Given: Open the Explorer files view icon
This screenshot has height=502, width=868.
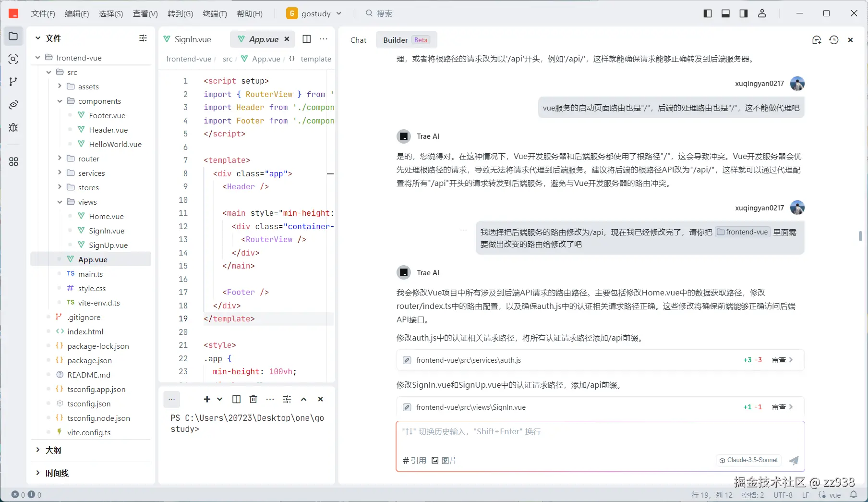Looking at the screenshot, I should pos(13,37).
